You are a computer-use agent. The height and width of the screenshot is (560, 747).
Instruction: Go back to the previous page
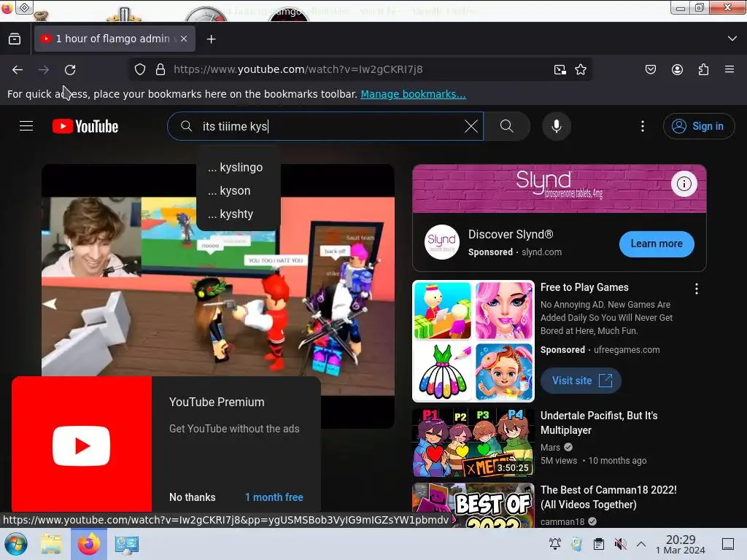click(x=18, y=69)
